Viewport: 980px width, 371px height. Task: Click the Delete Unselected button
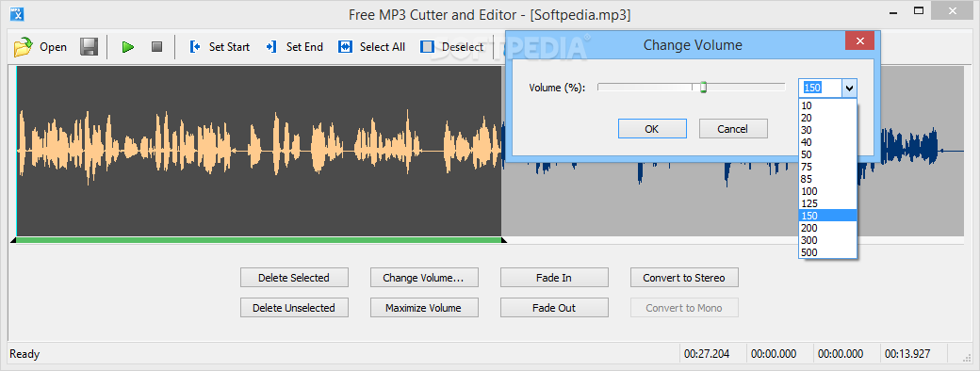pyautogui.click(x=294, y=308)
